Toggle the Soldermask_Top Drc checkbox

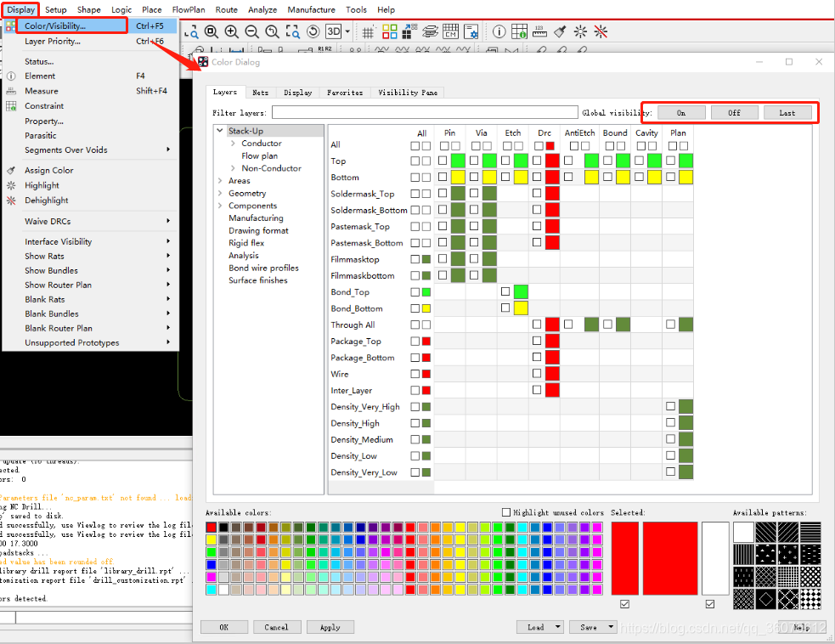537,194
